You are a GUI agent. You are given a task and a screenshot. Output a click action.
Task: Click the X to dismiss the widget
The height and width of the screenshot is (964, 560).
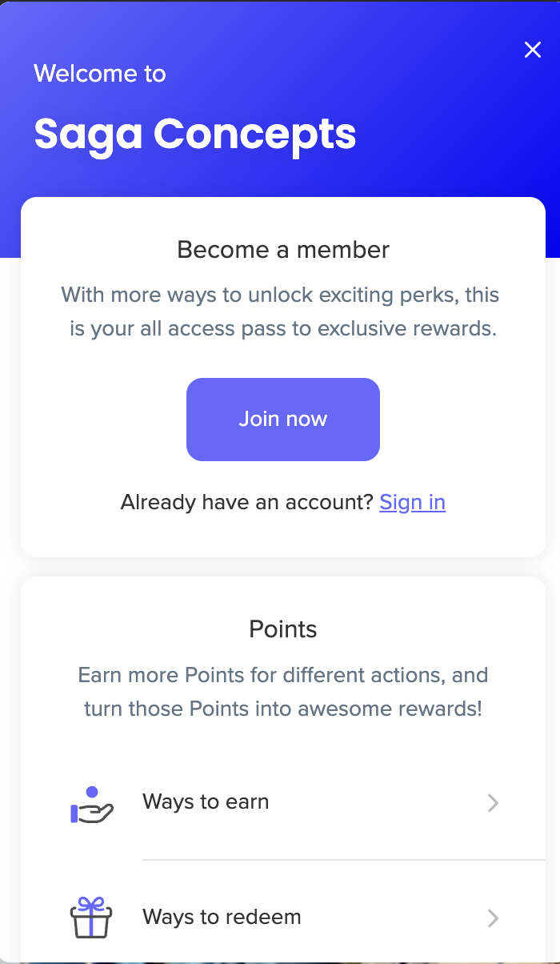(533, 50)
